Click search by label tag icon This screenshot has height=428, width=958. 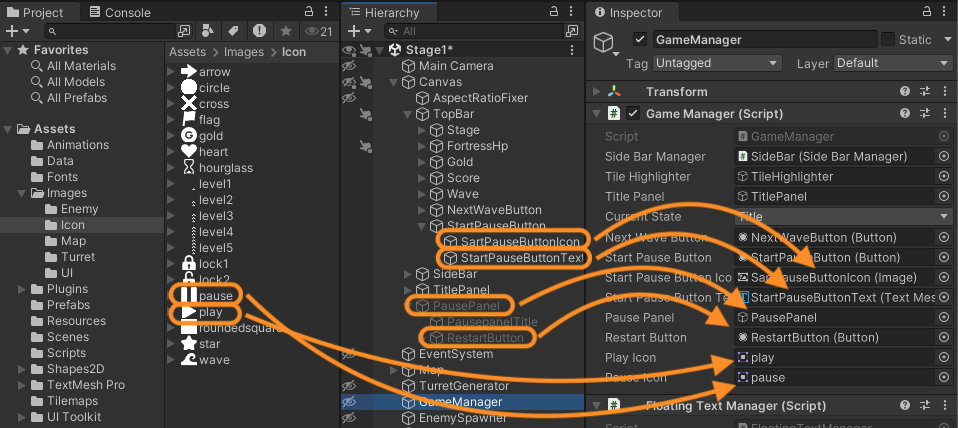click(233, 31)
